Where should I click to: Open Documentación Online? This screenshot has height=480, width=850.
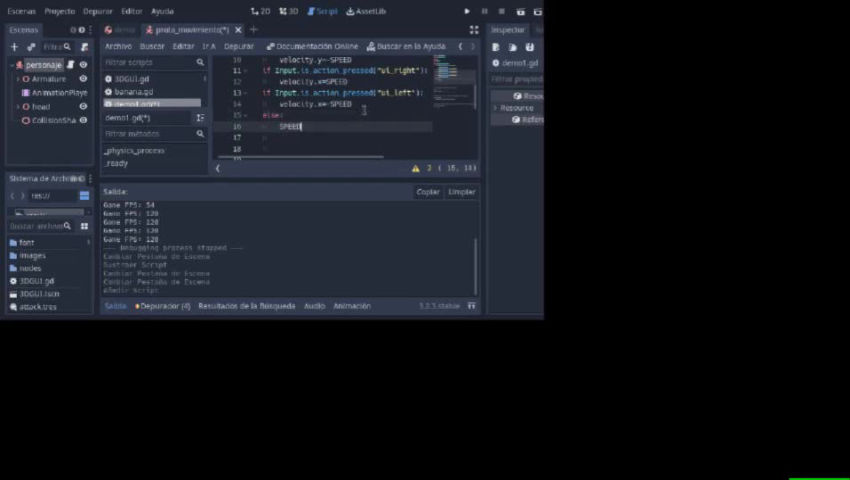pos(312,47)
